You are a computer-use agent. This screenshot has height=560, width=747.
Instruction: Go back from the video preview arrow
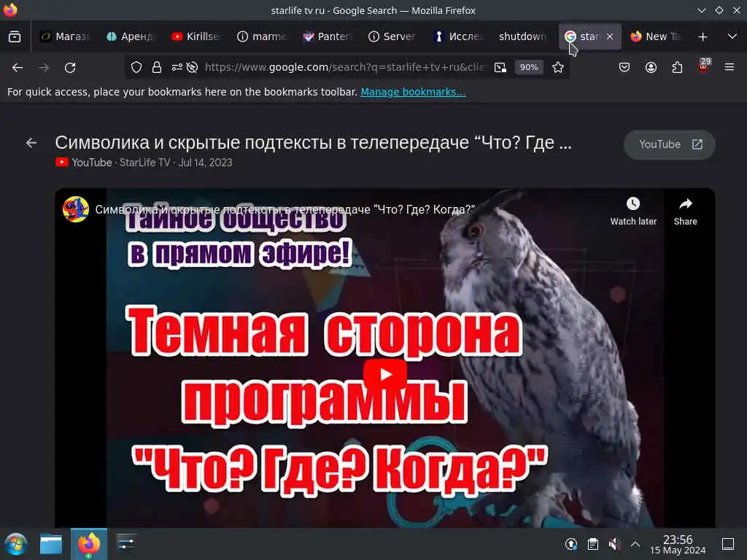pyautogui.click(x=31, y=143)
